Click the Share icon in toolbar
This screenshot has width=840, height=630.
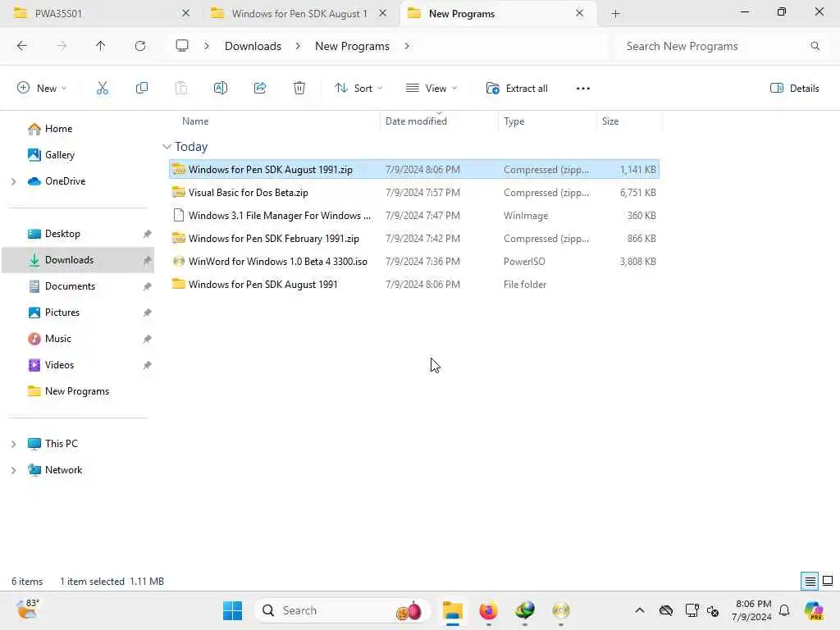click(260, 89)
